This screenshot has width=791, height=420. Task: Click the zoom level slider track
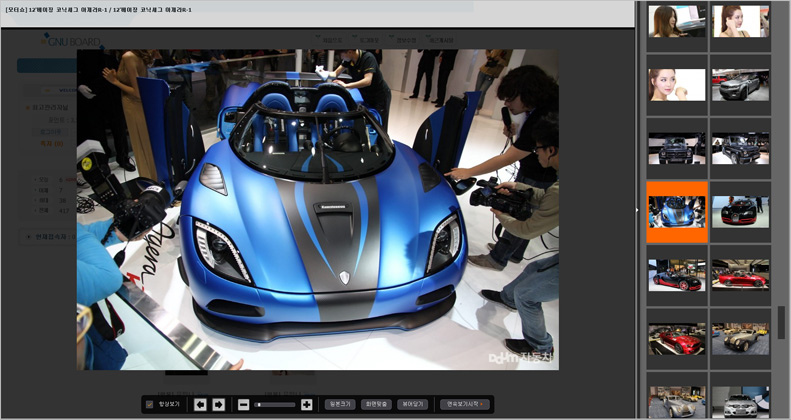(x=276, y=404)
